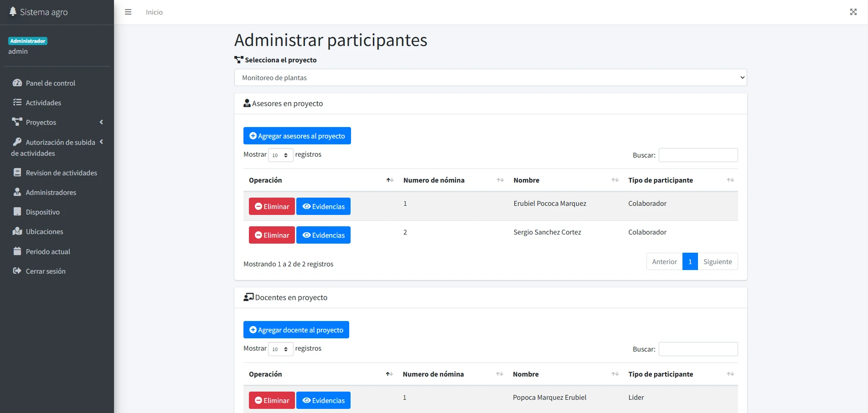The image size is (868, 413).
Task: Click the Panel de control gauge icon
Action: 17,83
